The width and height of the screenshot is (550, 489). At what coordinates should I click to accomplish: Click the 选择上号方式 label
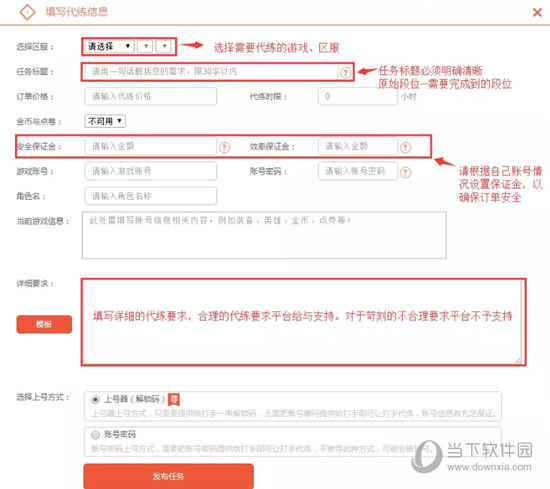click(x=43, y=397)
